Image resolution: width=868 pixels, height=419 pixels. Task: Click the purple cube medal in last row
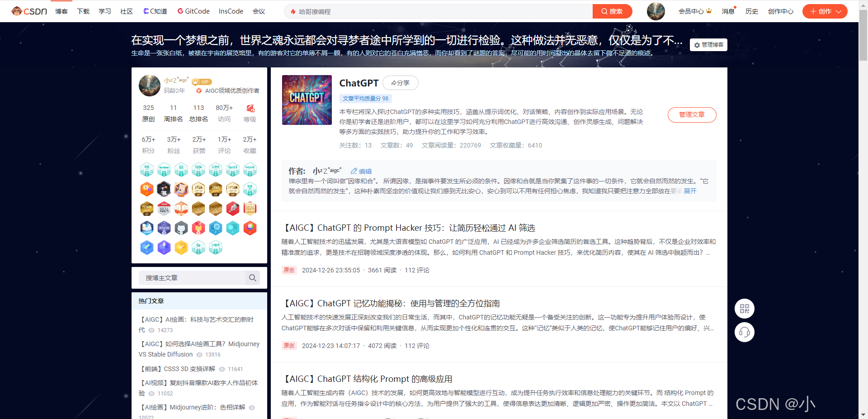click(x=164, y=248)
